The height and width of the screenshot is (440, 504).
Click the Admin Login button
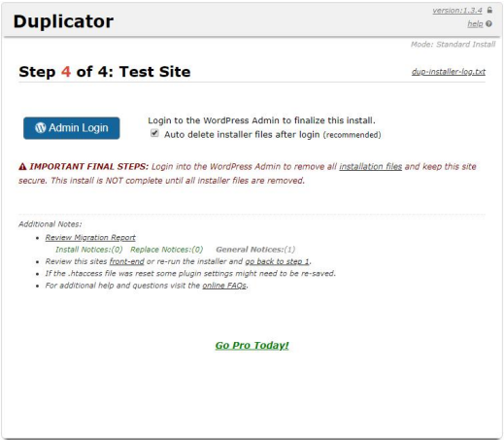[72, 128]
